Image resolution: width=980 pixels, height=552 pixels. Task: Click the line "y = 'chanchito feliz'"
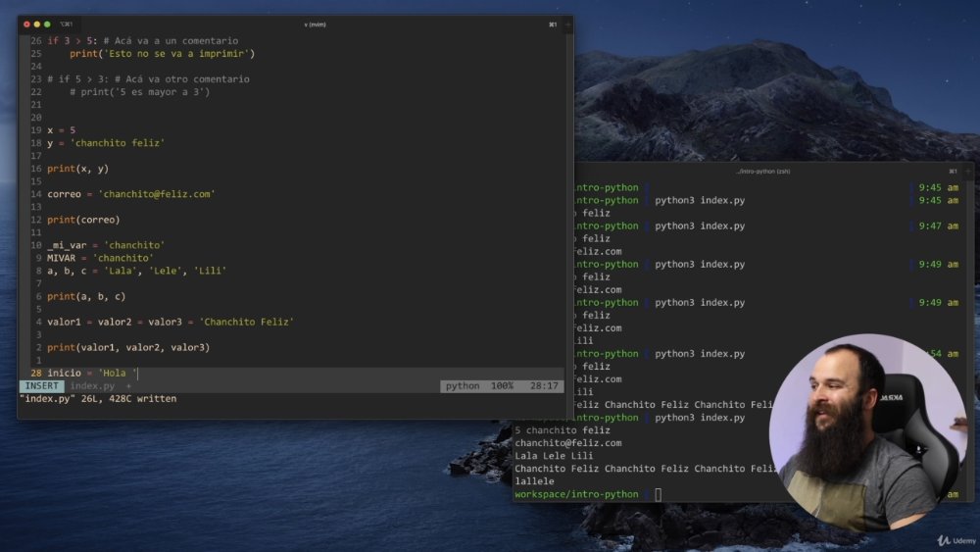[106, 143]
